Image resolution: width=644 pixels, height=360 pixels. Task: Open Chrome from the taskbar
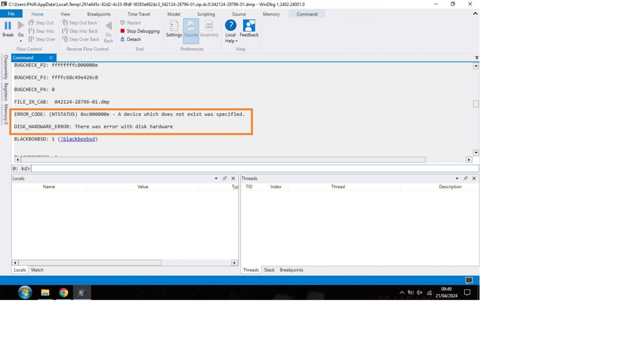(x=63, y=292)
